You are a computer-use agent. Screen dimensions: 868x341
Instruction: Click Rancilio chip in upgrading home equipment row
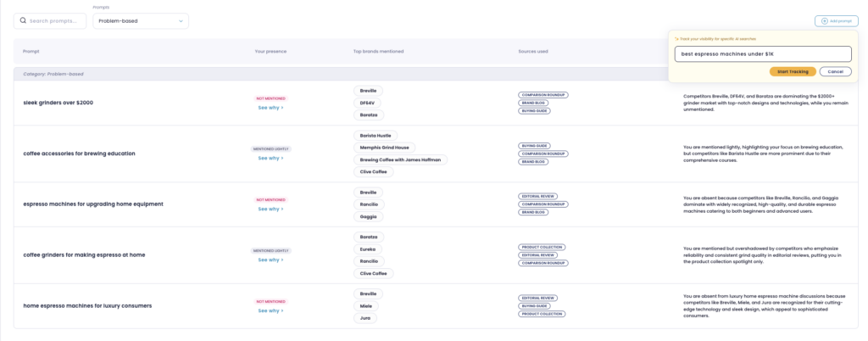369,204
